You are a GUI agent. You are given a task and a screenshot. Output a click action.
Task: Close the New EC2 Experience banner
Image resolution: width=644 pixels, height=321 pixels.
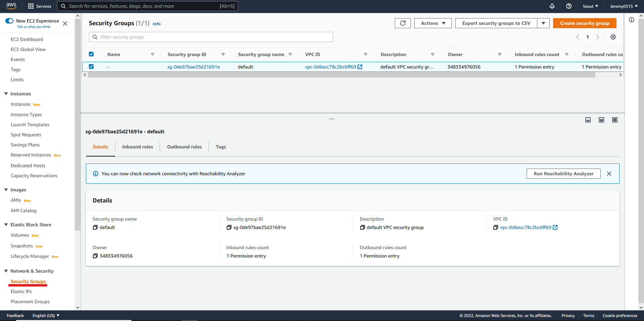65,24
